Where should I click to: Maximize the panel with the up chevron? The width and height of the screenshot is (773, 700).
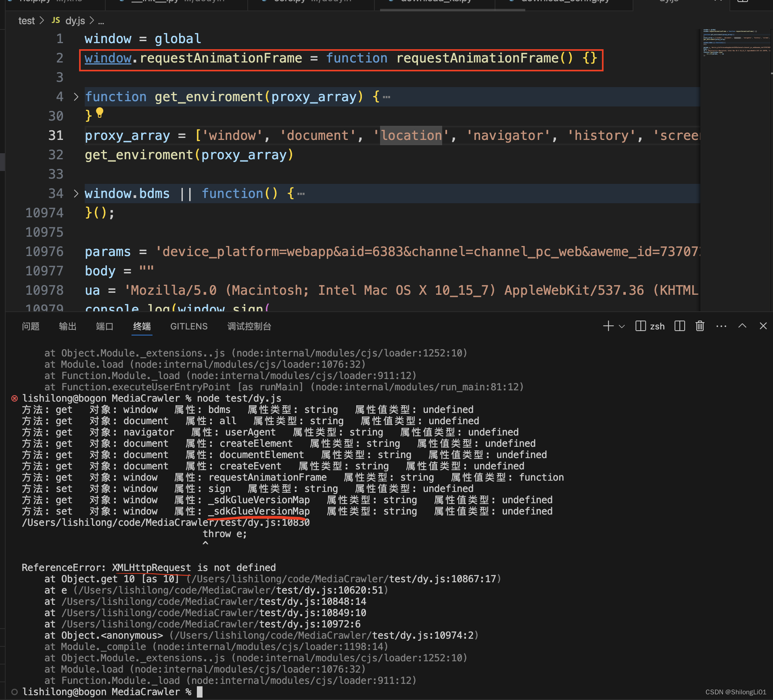click(742, 326)
